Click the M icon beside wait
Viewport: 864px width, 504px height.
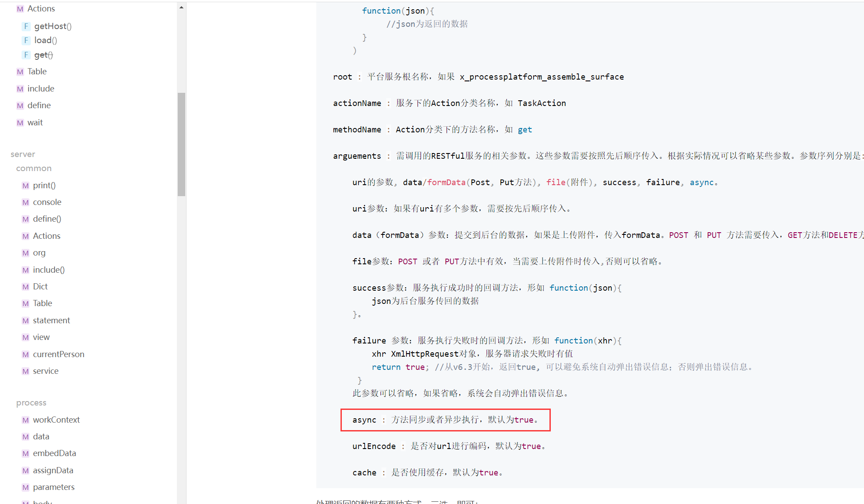(20, 123)
